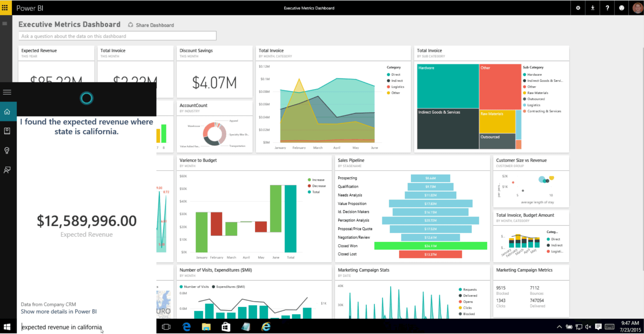Select Cortana's Home icon
This screenshot has height=334, width=644.
click(x=7, y=111)
